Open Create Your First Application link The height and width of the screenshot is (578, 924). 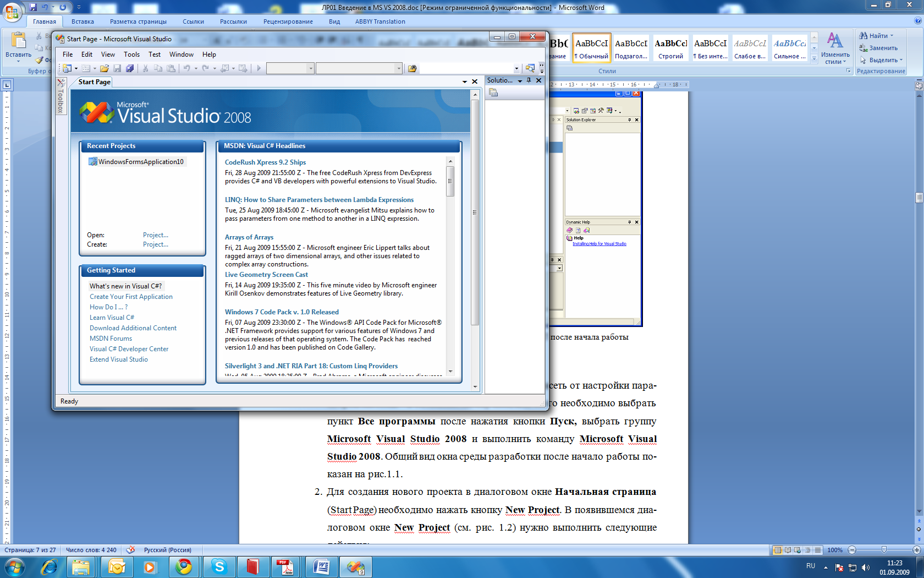coord(131,297)
